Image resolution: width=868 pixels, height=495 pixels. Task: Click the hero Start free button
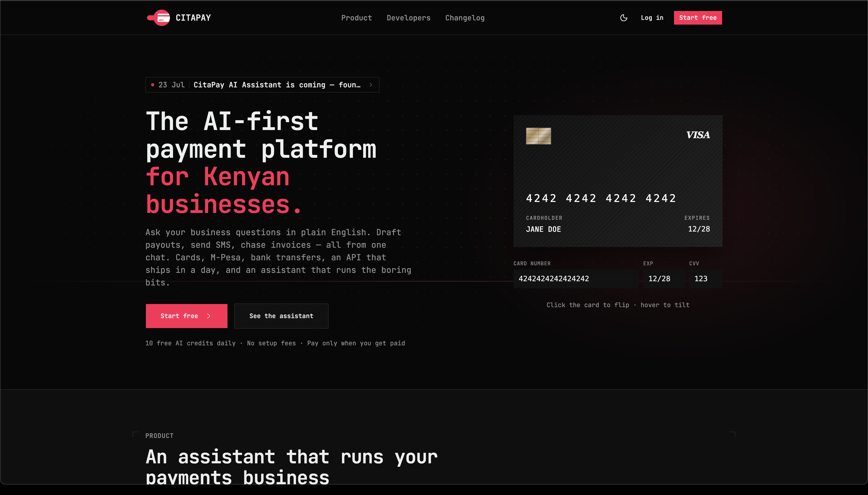coord(186,316)
